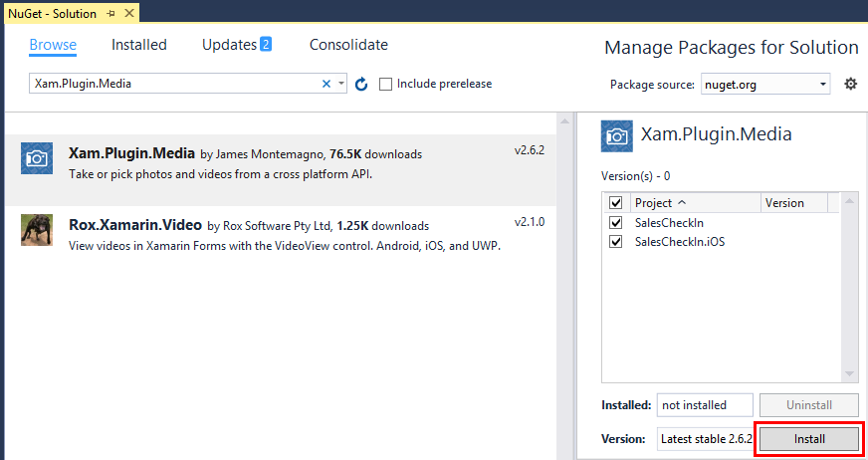Click the pin icon on NuGet tab

110,14
